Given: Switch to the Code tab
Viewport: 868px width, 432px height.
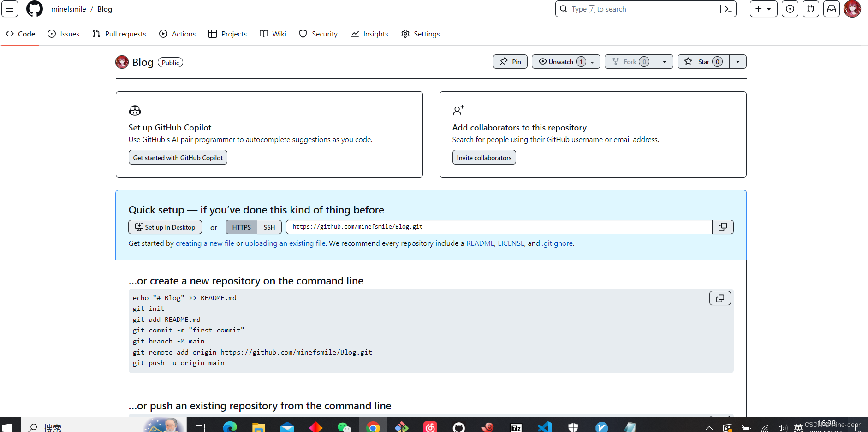Looking at the screenshot, I should (20, 34).
